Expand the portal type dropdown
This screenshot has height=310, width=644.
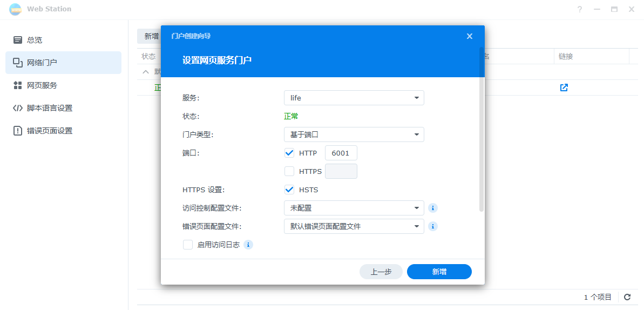coord(354,134)
